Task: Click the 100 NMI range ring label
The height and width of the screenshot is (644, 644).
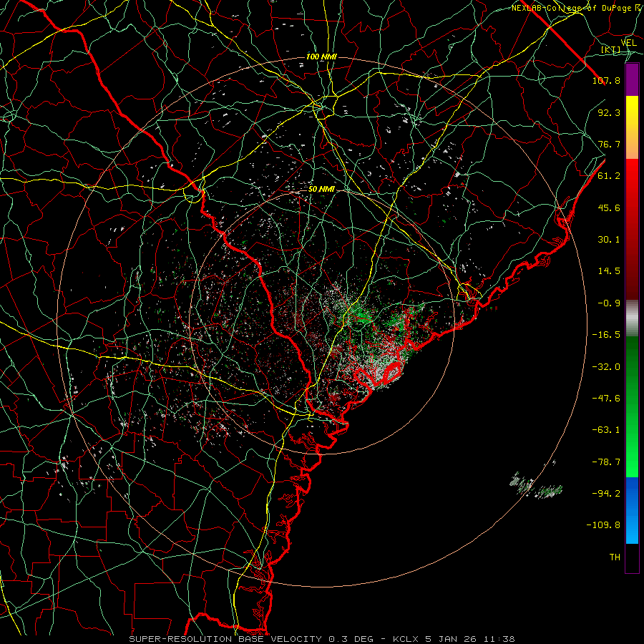Action: click(321, 57)
